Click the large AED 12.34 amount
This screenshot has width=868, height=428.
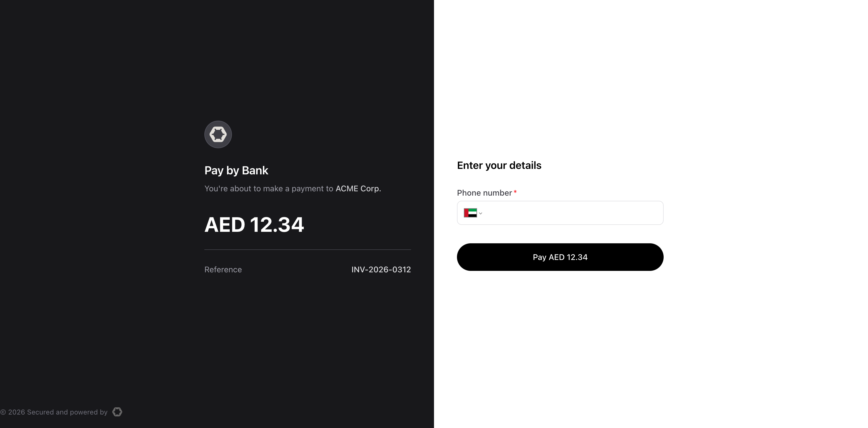254,225
